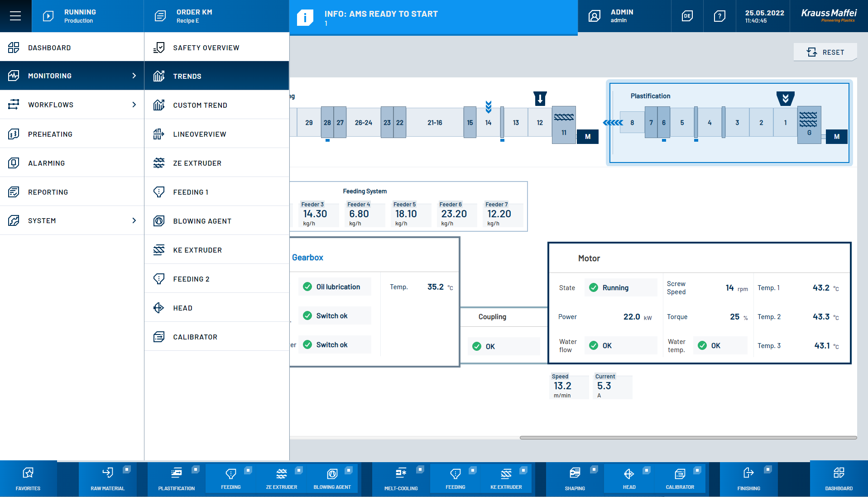
Task: Open the hamburger main menu
Action: [x=15, y=16]
